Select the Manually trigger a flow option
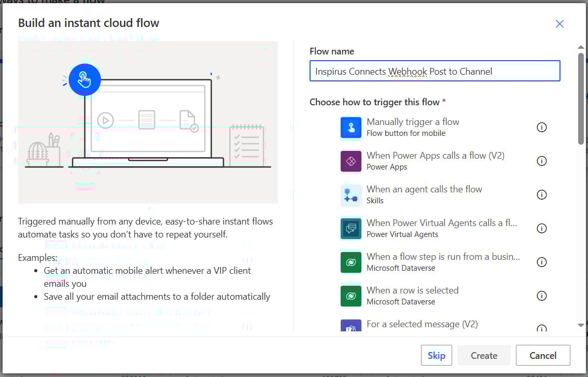This screenshot has width=588, height=377. 444,128
